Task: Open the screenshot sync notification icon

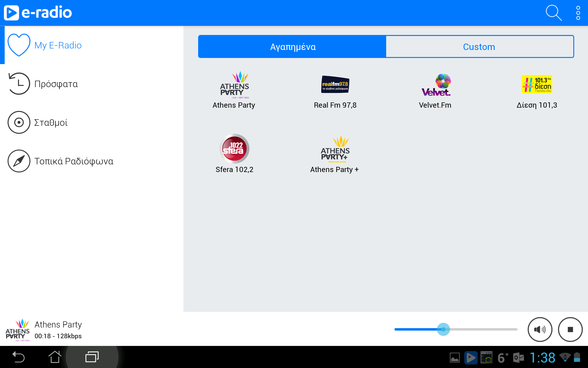Action: pos(487,358)
